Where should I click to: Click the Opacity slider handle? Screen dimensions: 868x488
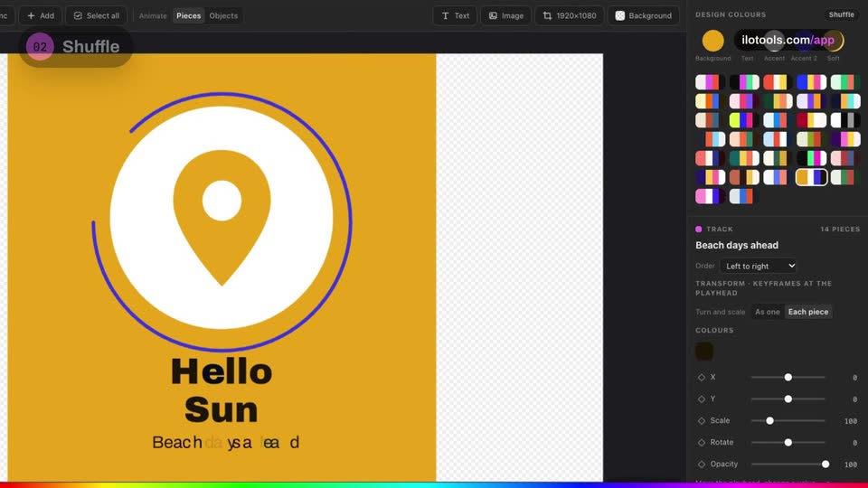[826, 465]
